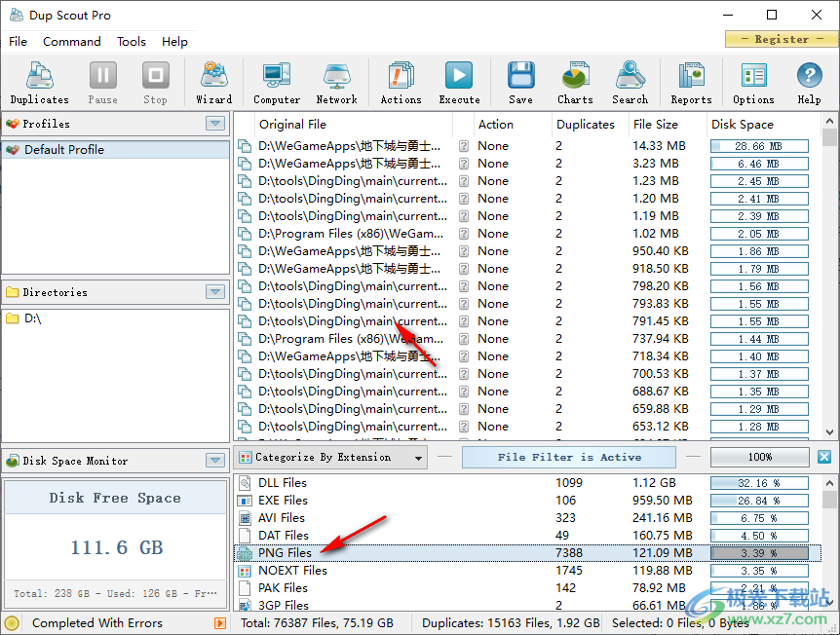This screenshot has height=635, width=840.
Task: Open the Tools menu
Action: point(132,42)
